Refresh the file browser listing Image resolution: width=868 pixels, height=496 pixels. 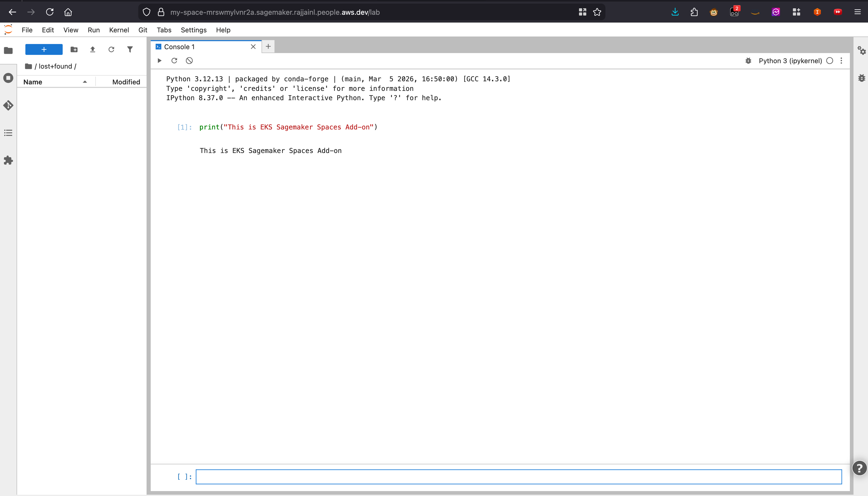point(111,49)
